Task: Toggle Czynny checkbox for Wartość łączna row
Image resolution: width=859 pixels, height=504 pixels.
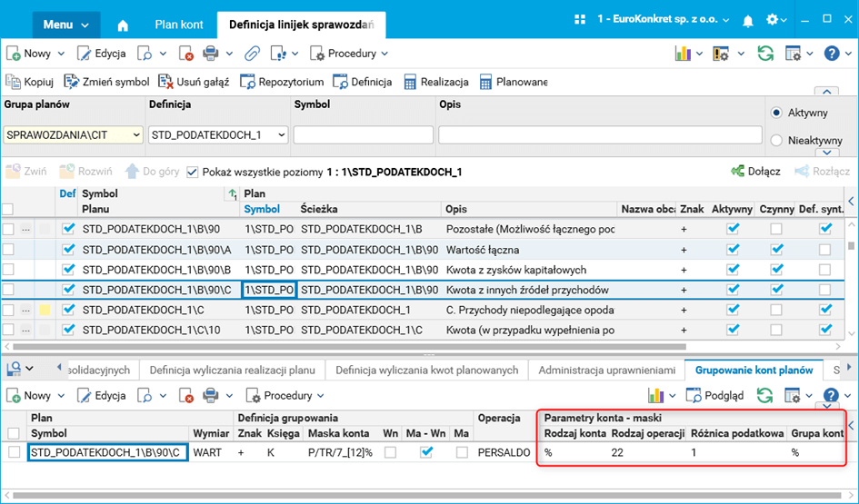Action: 776,250
